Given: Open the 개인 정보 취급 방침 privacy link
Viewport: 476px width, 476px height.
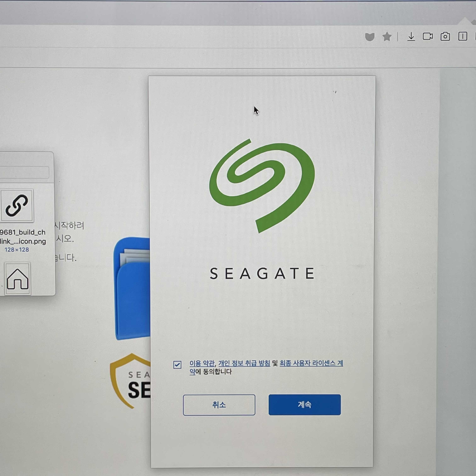Looking at the screenshot, I should click(x=244, y=363).
